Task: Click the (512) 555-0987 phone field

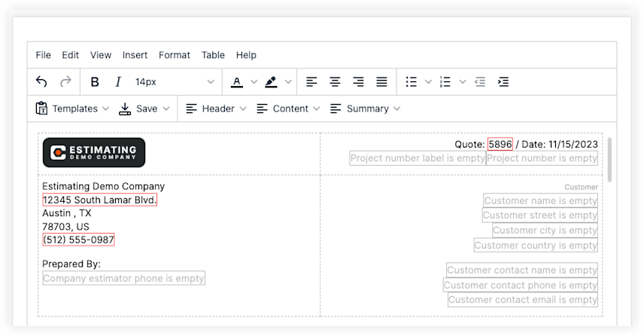Action: tap(78, 240)
